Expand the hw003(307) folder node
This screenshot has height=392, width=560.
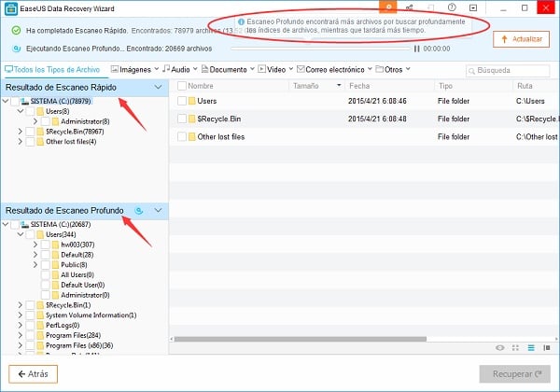point(35,245)
